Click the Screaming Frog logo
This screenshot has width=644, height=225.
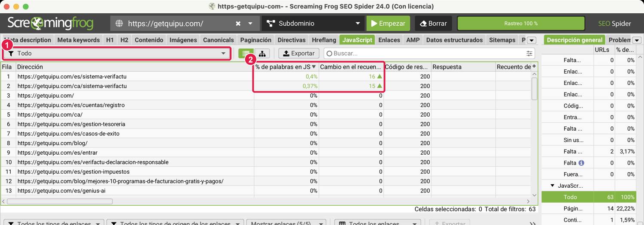(x=50, y=24)
